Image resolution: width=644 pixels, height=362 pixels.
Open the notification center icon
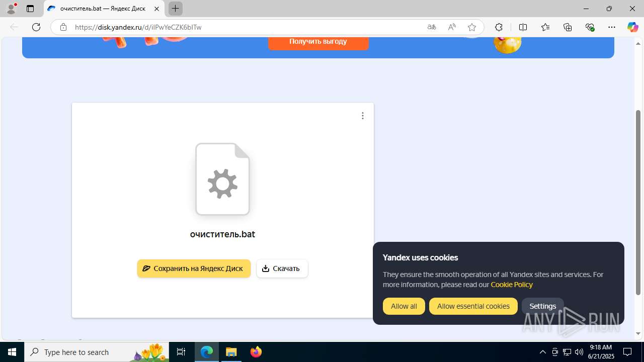coord(627,352)
